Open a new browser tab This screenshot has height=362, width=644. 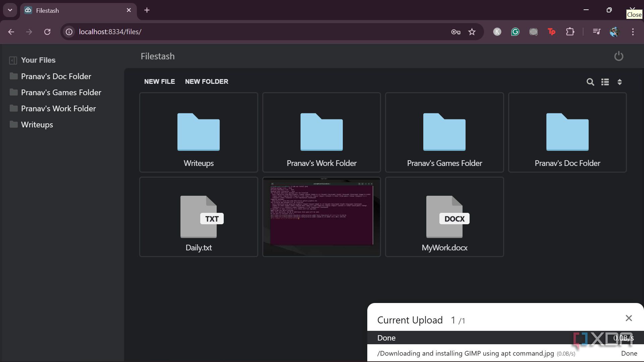(x=147, y=10)
